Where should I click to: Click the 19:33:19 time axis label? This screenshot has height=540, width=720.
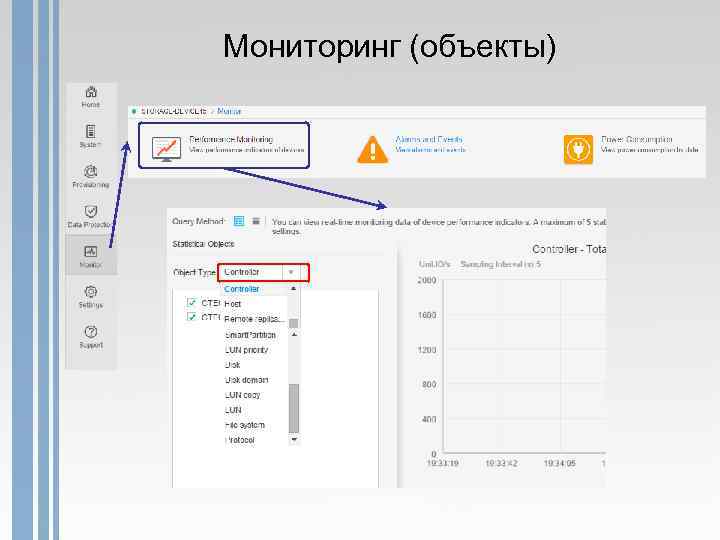point(443,463)
